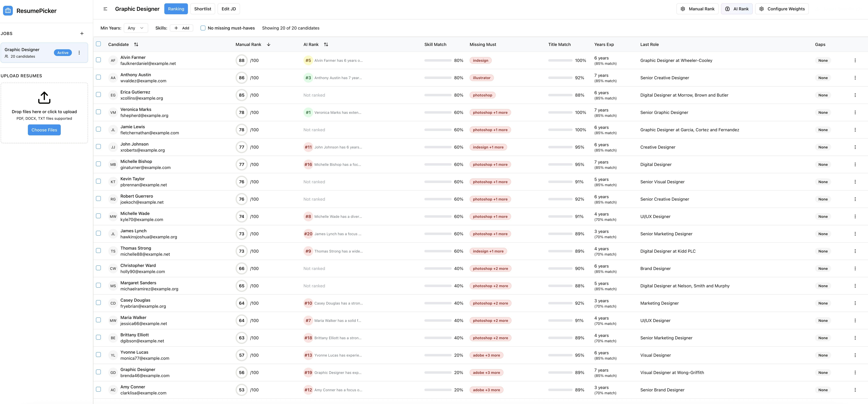Check the Erica Gutierrez row checkbox
868x404 pixels.
(x=98, y=95)
